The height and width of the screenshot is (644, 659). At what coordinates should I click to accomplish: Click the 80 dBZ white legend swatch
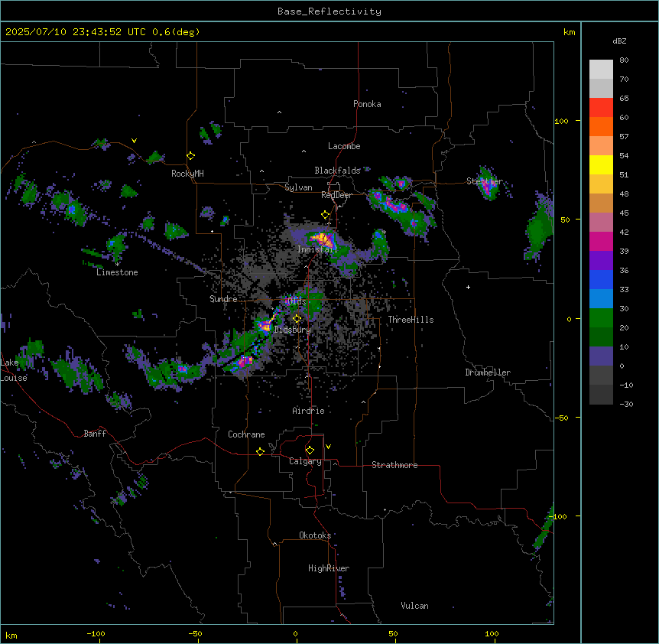601,70
